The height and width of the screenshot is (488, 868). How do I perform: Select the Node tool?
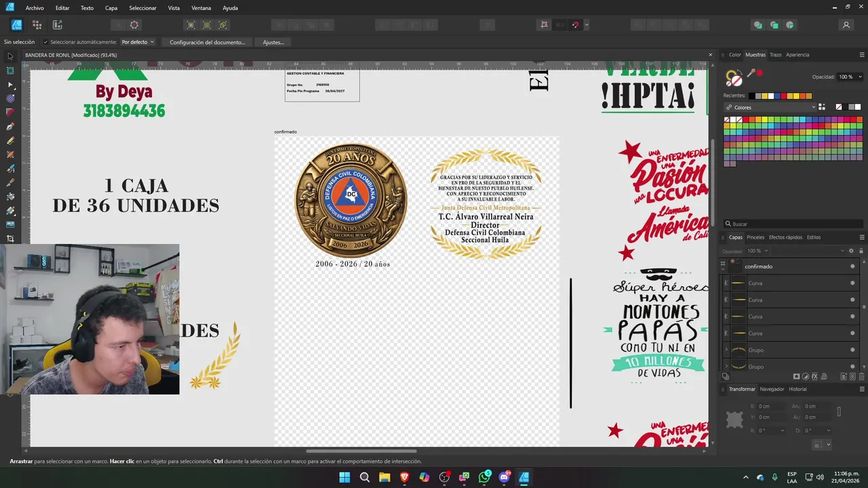click(10, 85)
